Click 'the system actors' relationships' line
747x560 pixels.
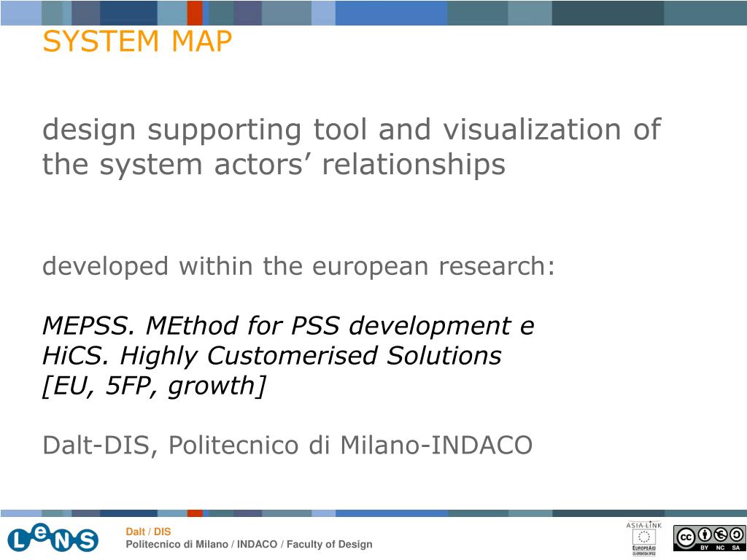274,165
